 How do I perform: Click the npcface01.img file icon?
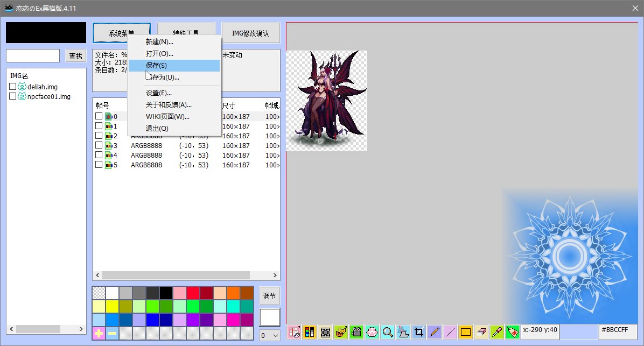22,96
